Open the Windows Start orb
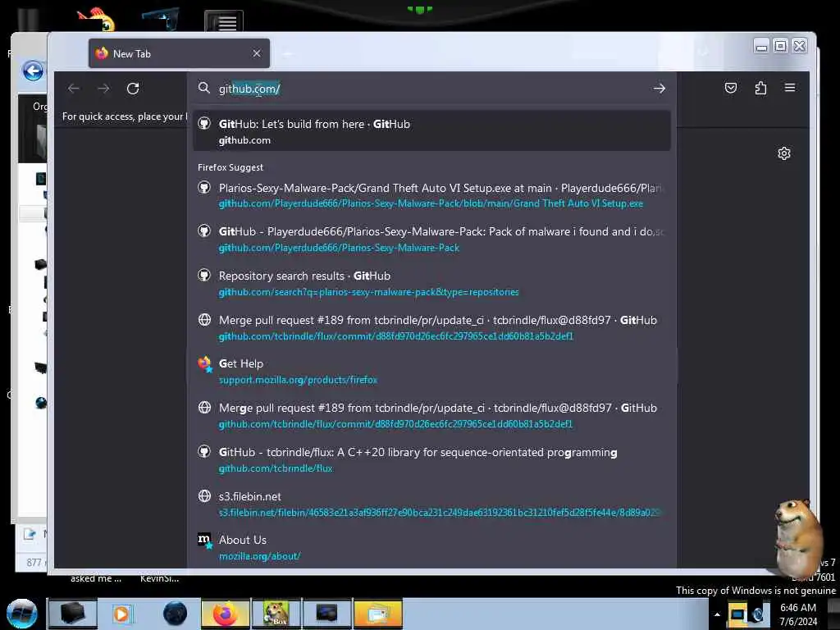 tap(22, 614)
